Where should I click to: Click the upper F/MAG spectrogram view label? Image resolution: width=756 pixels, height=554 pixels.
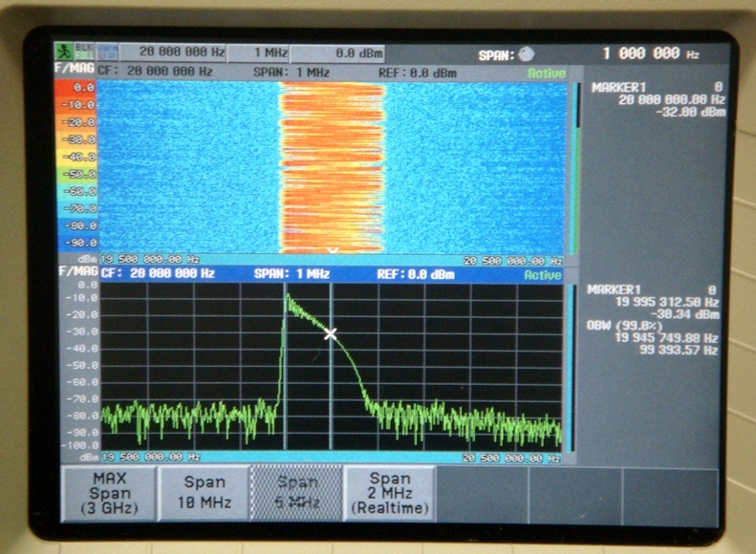click(x=75, y=69)
